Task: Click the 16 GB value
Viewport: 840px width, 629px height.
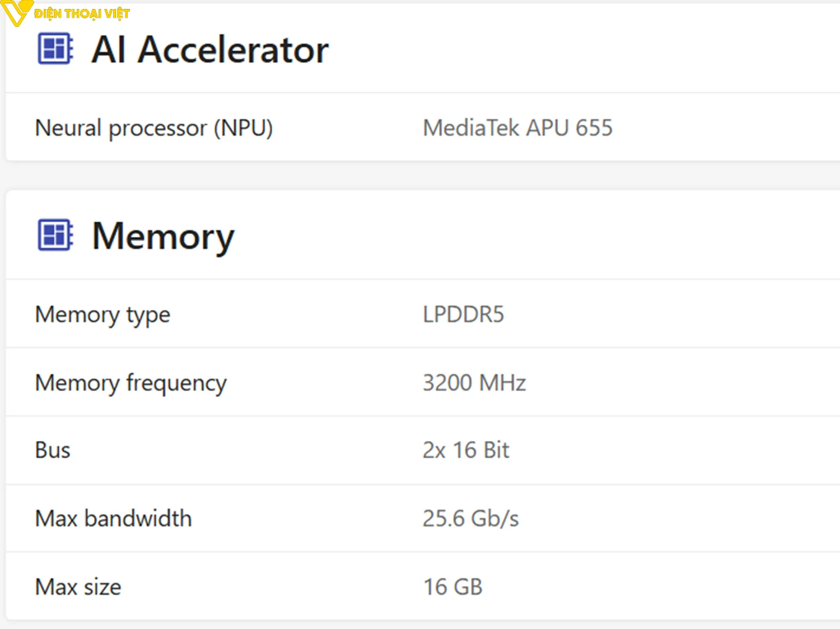Action: [x=452, y=587]
